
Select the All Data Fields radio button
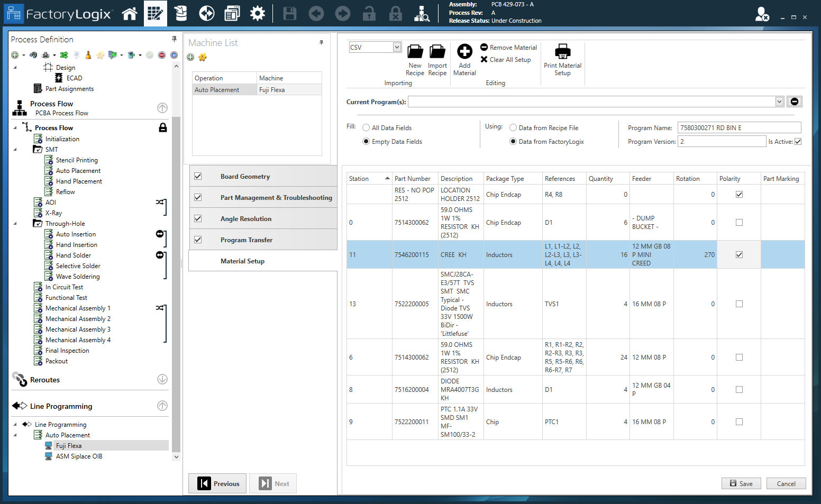(x=366, y=127)
